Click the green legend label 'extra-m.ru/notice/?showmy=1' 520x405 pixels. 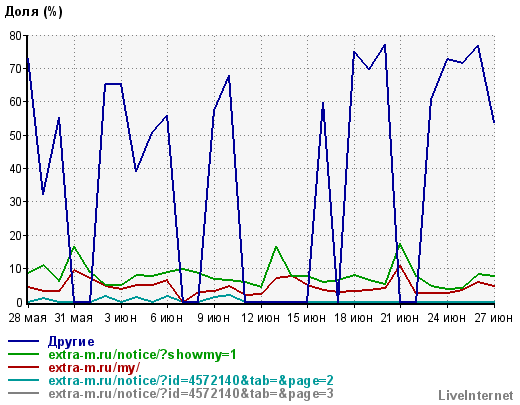tap(142, 355)
